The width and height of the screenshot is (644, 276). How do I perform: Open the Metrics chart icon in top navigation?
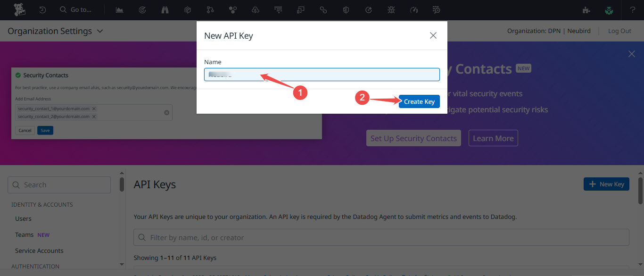119,9
